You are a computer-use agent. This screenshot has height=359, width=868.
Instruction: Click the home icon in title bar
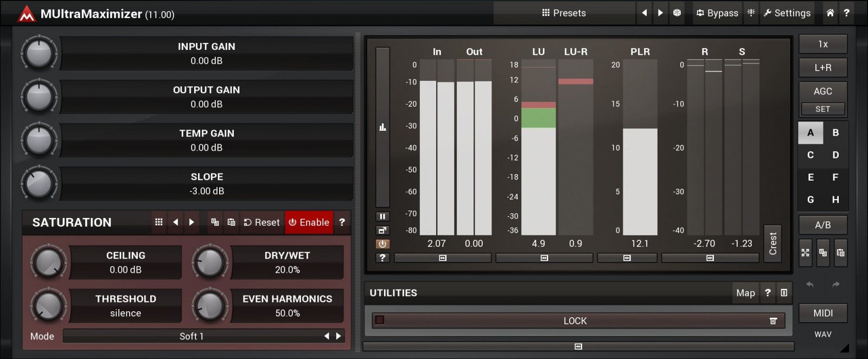(830, 13)
